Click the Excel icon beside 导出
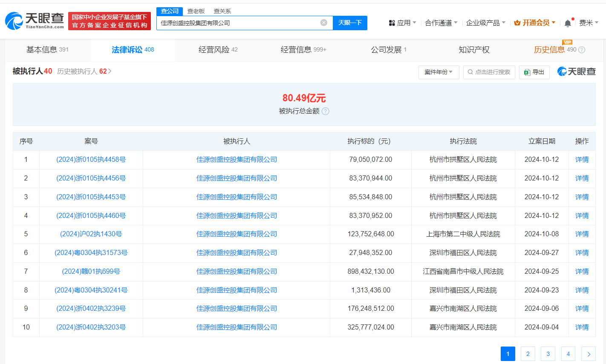This screenshot has width=606, height=364. (526, 72)
